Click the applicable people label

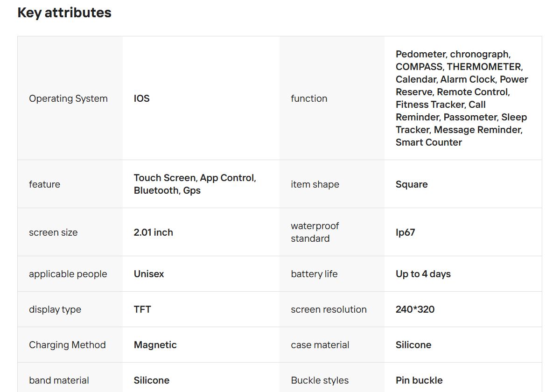pos(68,274)
